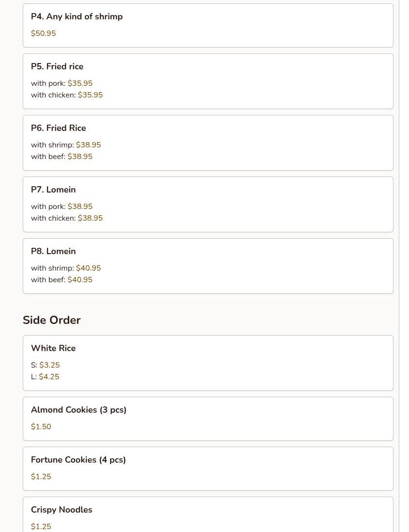Choose large white rice for $4.25

coord(45,377)
